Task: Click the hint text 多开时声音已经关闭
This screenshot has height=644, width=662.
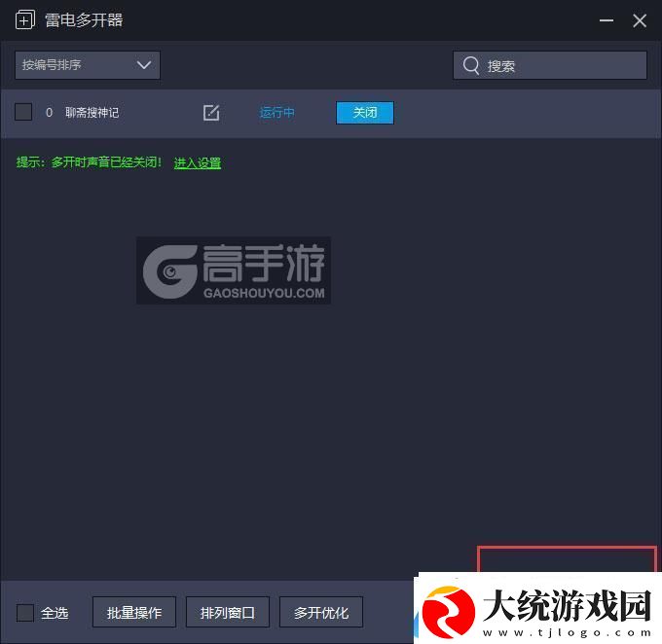Action: (106, 162)
